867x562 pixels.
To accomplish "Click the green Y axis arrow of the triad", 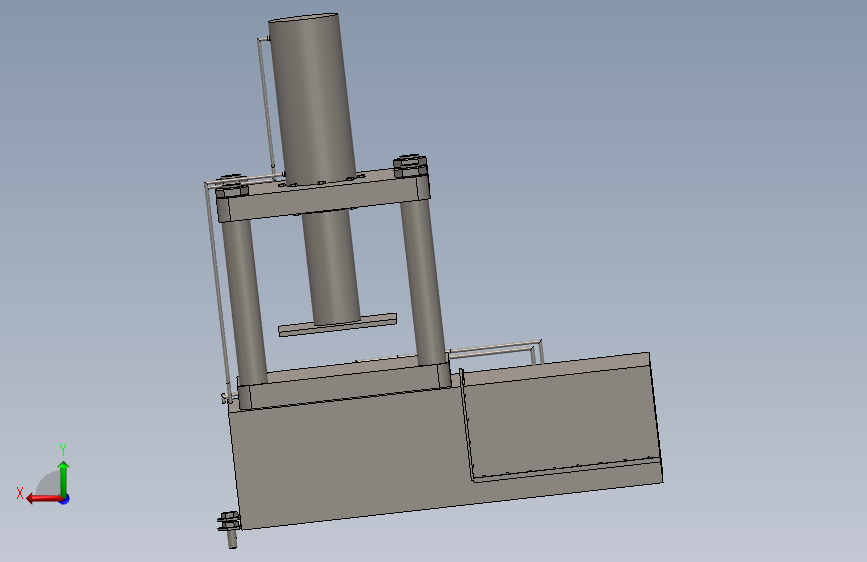I will coord(64,478).
